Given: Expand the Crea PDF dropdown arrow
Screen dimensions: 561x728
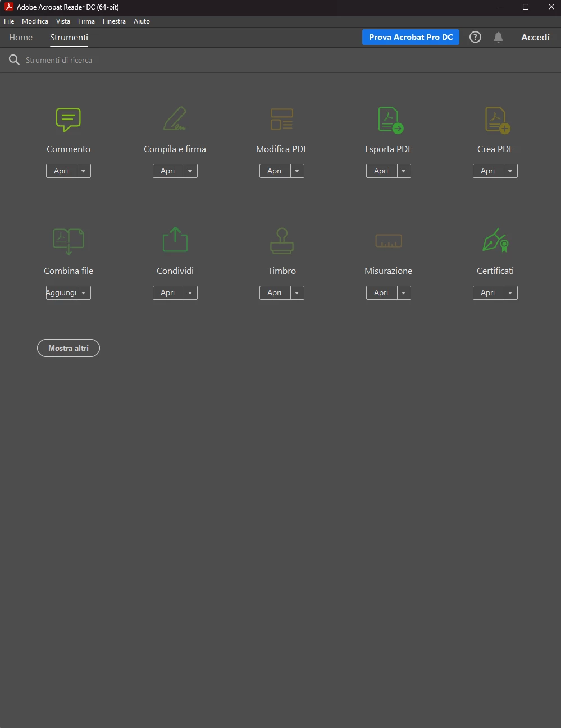Looking at the screenshot, I should [510, 171].
